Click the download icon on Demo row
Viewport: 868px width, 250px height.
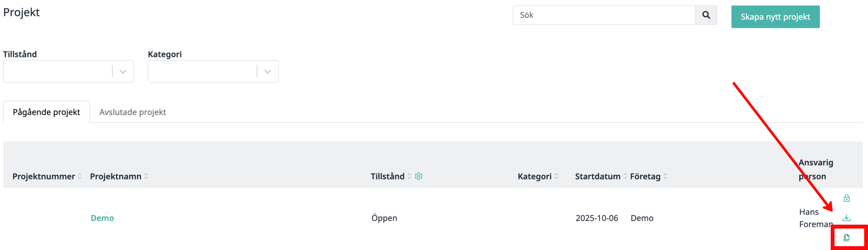(846, 218)
